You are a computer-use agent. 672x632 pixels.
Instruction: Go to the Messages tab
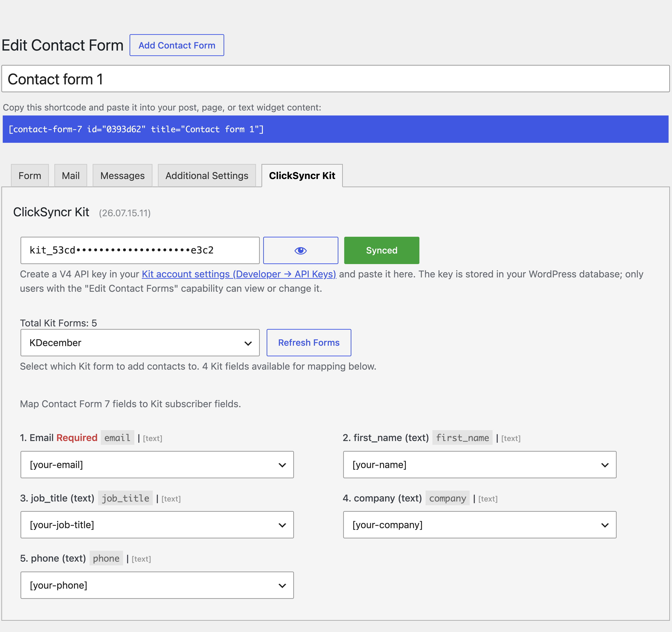pos(122,176)
